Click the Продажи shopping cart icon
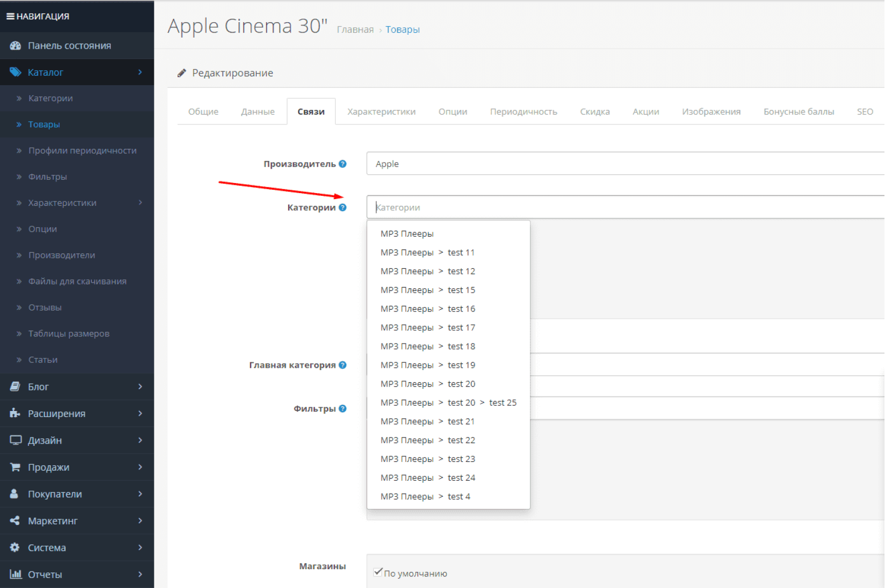The image size is (885, 588). [x=15, y=467]
